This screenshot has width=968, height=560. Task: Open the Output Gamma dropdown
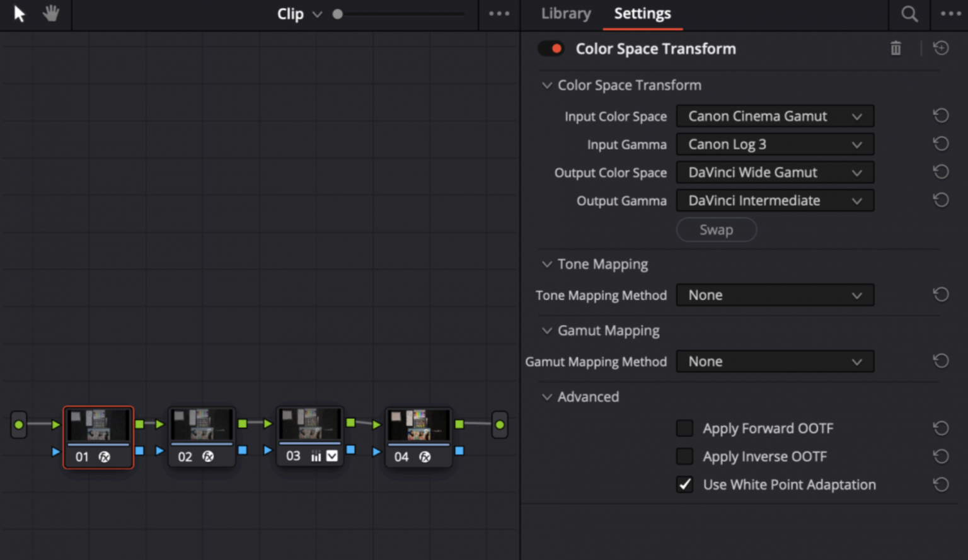[775, 201]
